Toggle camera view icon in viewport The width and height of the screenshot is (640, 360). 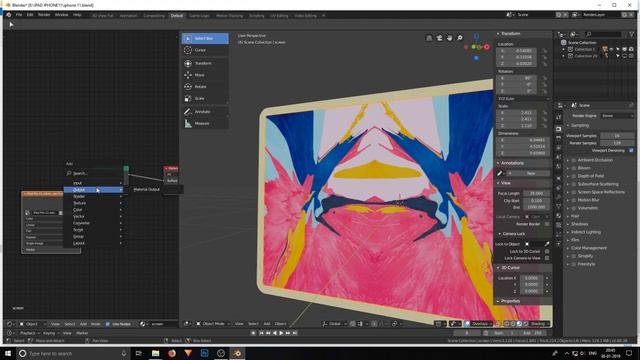439,38
